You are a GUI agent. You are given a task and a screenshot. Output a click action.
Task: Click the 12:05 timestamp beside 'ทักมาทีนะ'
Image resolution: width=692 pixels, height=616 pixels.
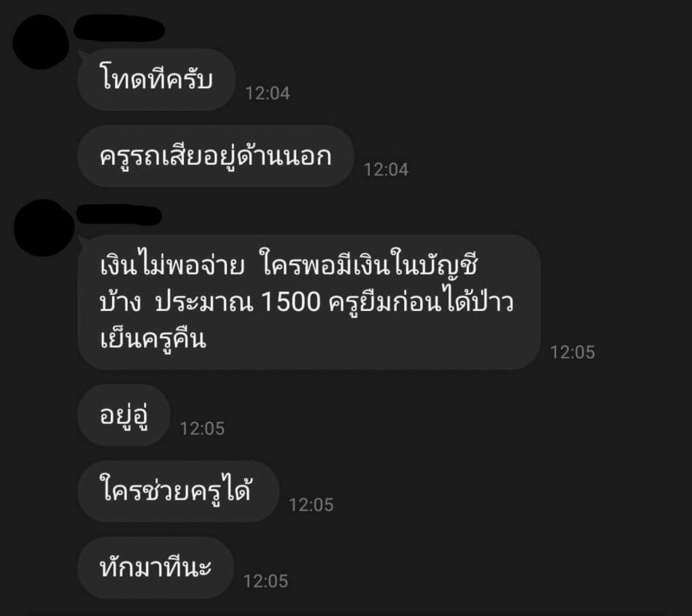[x=265, y=582]
